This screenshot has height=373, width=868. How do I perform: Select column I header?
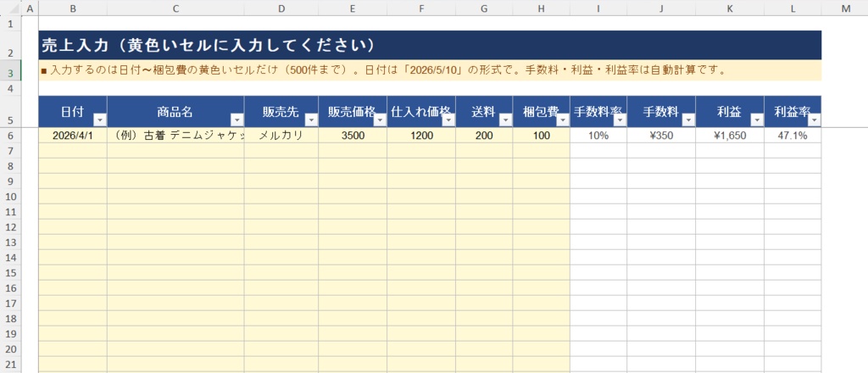point(598,8)
